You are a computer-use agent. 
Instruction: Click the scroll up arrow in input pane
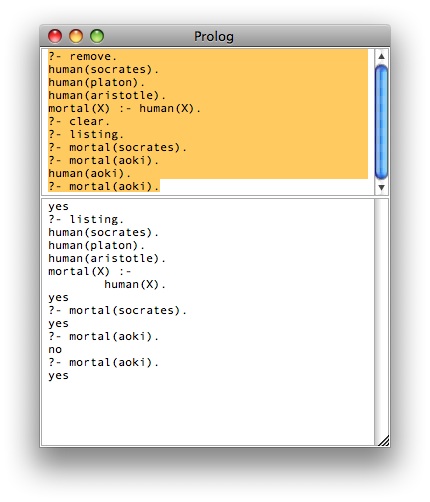click(382, 56)
